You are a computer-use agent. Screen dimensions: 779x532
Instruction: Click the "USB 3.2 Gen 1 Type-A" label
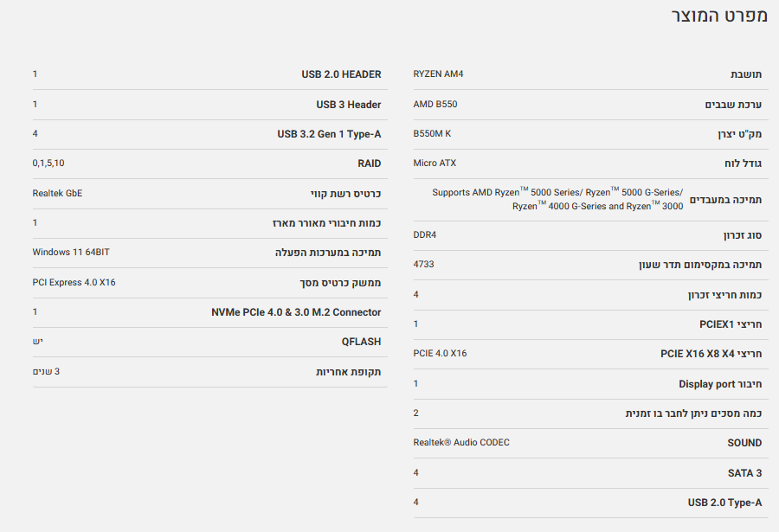[x=329, y=134]
